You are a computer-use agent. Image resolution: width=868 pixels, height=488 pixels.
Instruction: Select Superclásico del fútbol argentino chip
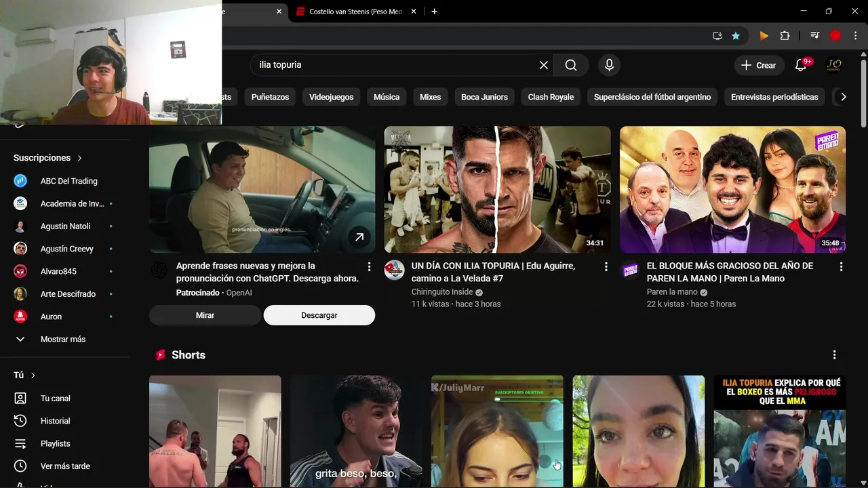point(652,97)
